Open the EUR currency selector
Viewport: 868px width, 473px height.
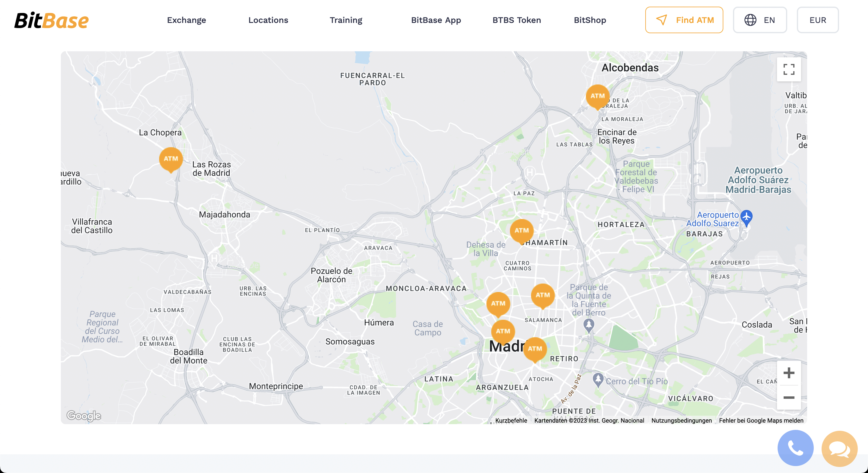tap(817, 20)
